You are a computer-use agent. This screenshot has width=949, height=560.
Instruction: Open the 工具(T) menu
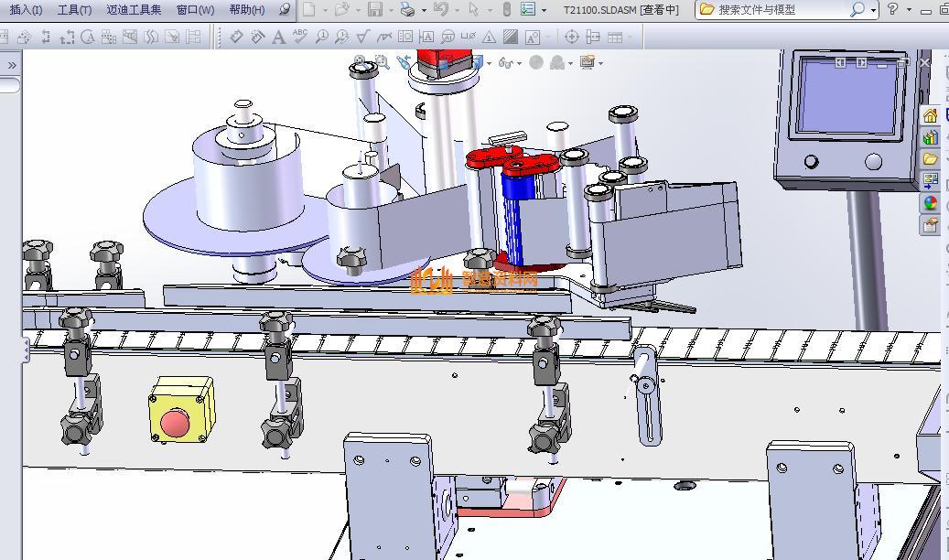point(74,10)
